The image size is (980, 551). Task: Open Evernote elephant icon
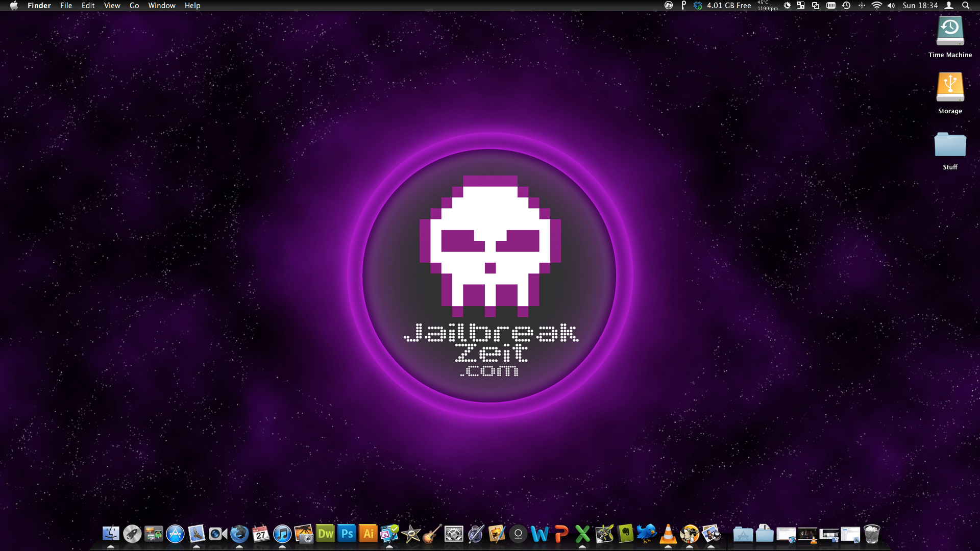coord(625,534)
